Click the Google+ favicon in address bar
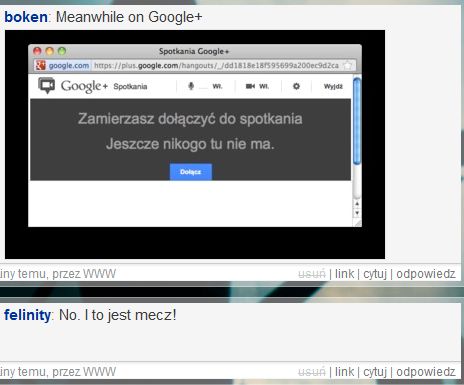 click(x=41, y=65)
